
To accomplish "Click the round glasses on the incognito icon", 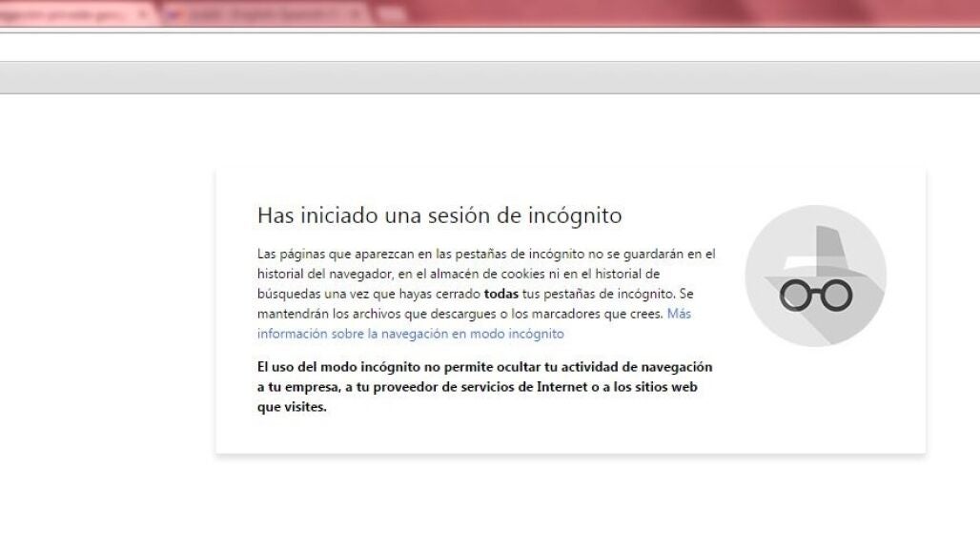I will pyautogui.click(x=815, y=296).
